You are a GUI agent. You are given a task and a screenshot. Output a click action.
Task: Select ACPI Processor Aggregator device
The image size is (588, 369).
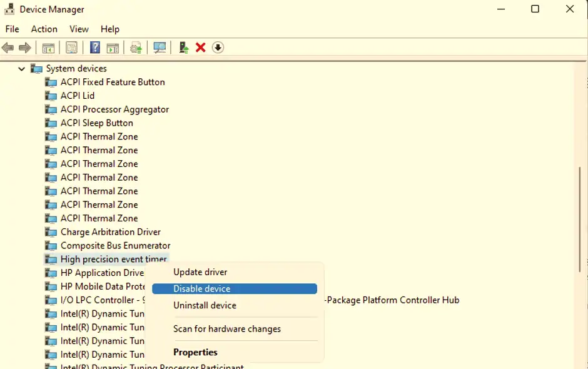pos(114,109)
